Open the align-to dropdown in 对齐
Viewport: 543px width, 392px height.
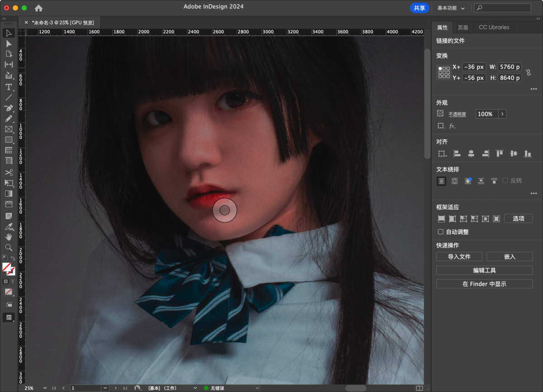(442, 154)
